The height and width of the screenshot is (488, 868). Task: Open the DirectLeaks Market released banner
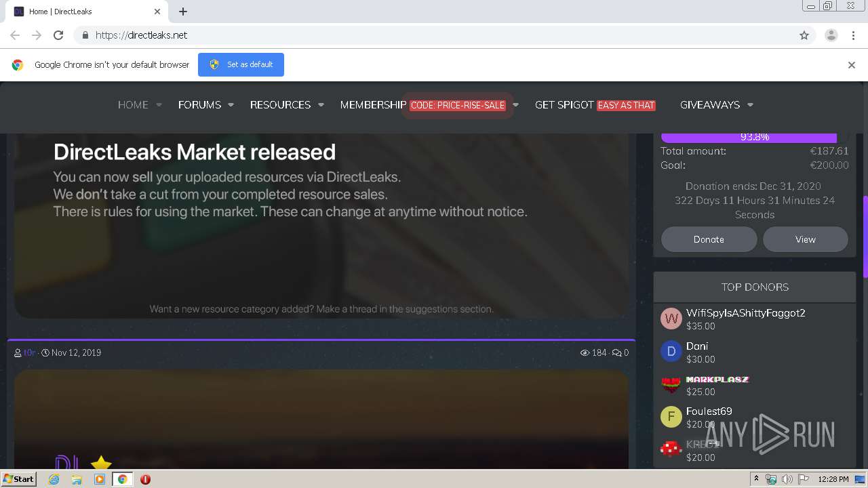coord(321,226)
